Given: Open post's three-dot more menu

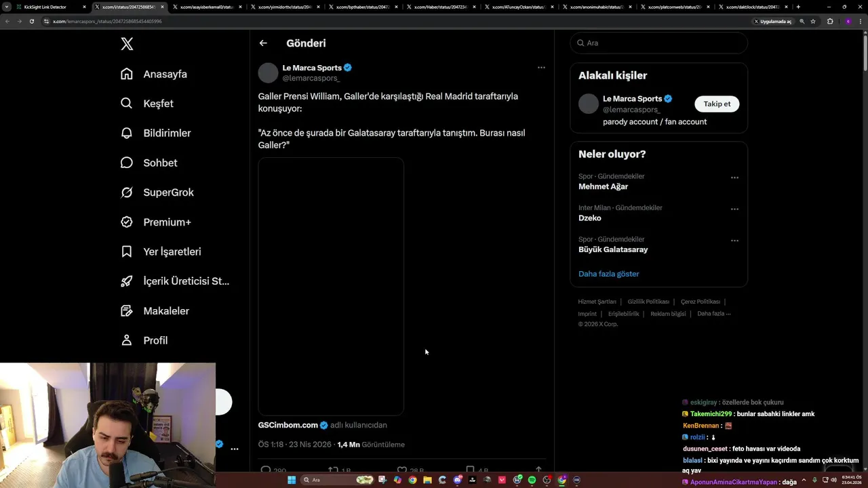Looking at the screenshot, I should pyautogui.click(x=541, y=67).
